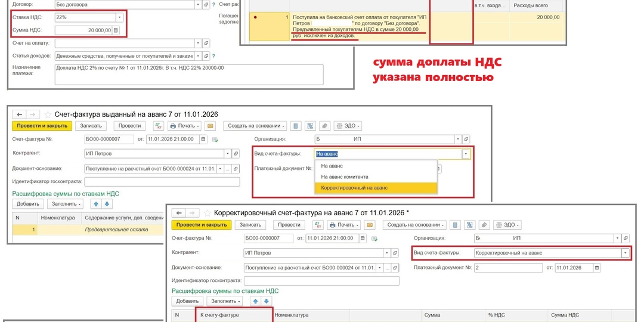Open Заполнить menu in Корректировочный счет-фактура window
The width and height of the screenshot is (644, 322).
225,301
